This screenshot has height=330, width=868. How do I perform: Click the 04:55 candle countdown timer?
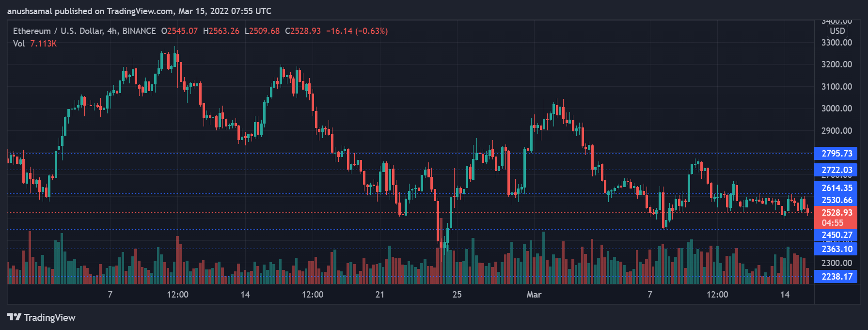[833, 223]
